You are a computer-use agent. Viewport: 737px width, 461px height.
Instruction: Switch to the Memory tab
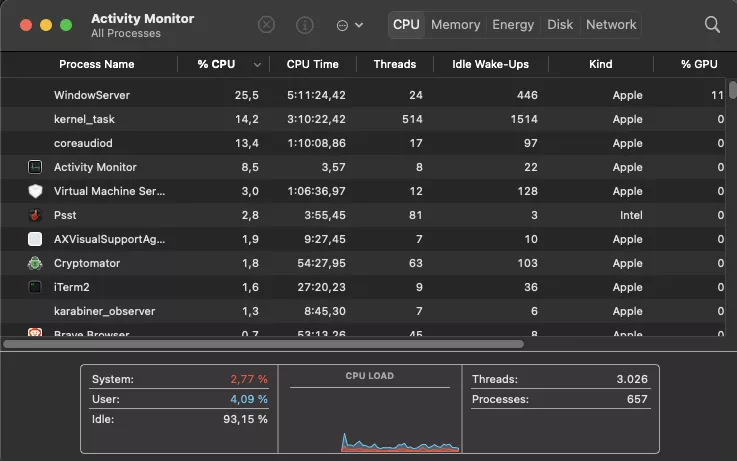(455, 24)
